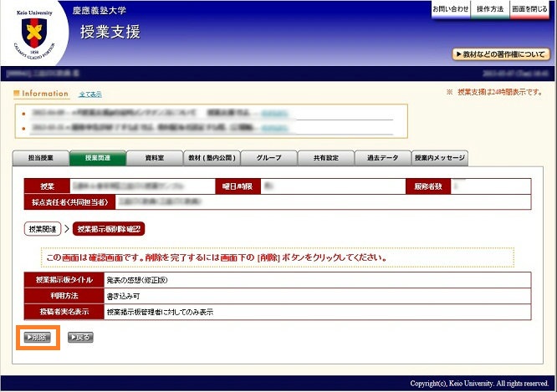This screenshot has width=557, height=392.
Task: View the 過去データ tab
Action: (x=382, y=158)
